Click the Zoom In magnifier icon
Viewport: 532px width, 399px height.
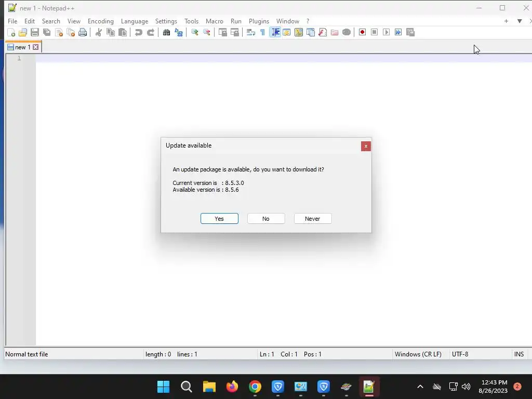point(194,32)
